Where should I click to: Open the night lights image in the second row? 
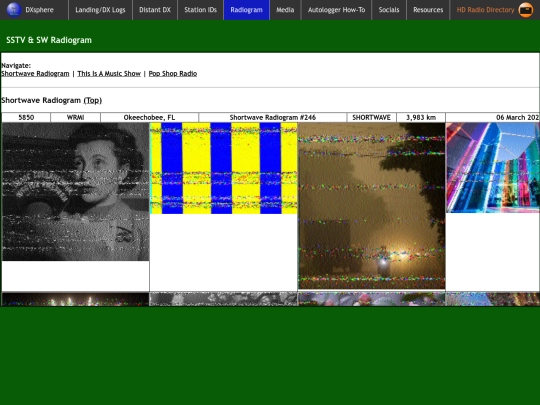coord(75,299)
